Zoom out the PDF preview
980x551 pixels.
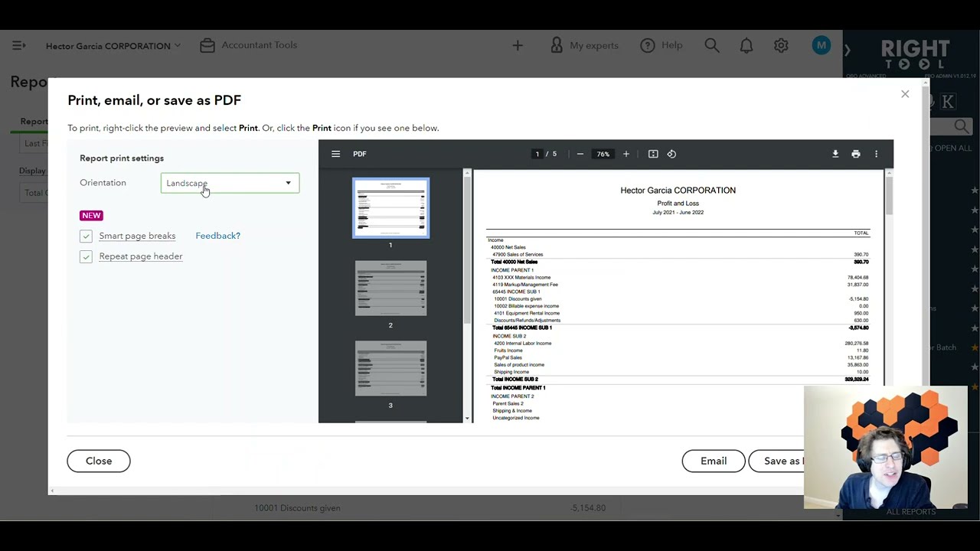click(x=580, y=154)
